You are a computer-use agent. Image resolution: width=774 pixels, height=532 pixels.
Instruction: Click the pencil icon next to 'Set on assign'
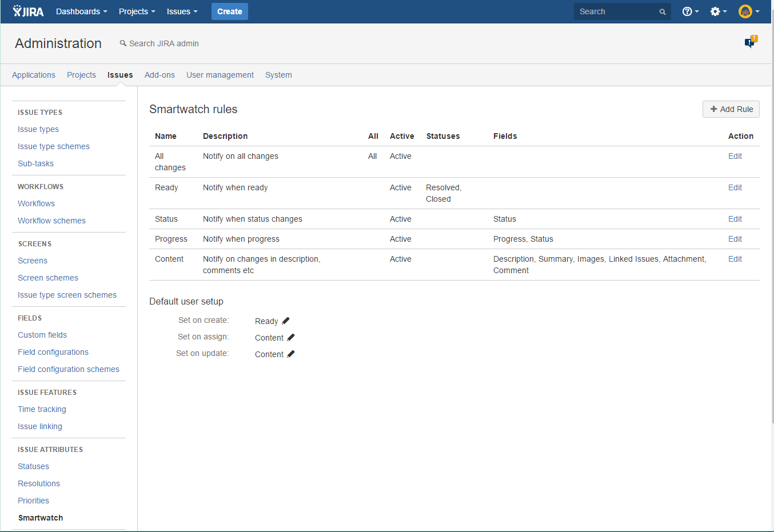coord(291,337)
